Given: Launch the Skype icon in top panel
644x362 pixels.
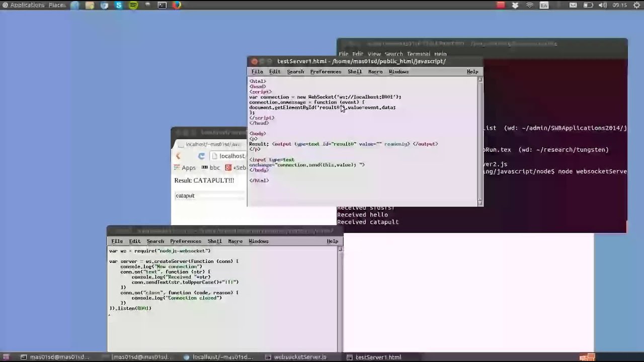Looking at the screenshot, I should click(119, 5).
